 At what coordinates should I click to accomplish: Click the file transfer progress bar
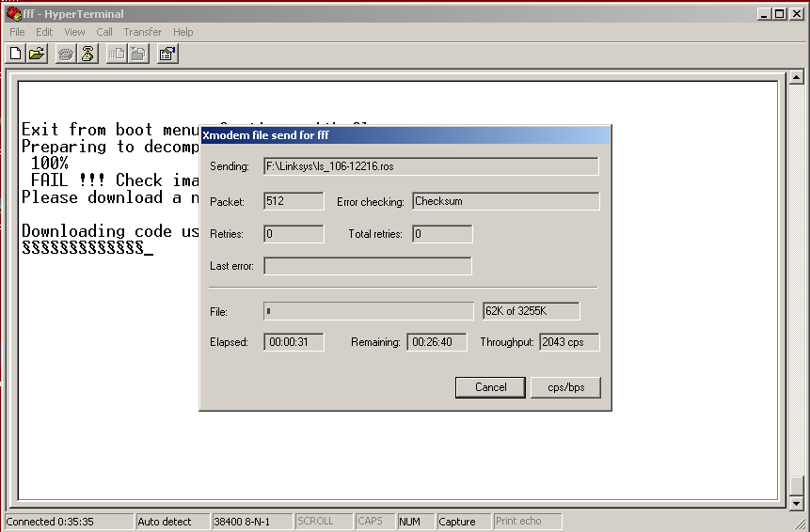click(x=369, y=311)
